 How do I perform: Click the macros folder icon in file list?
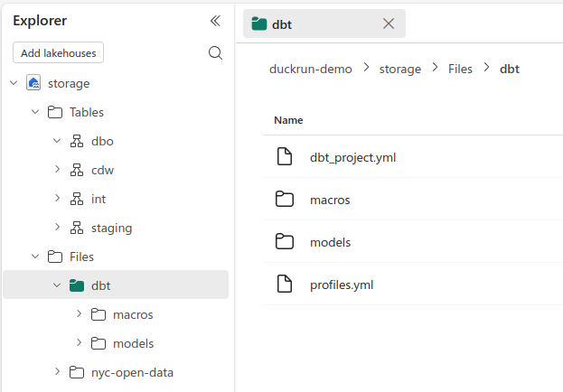coord(285,199)
